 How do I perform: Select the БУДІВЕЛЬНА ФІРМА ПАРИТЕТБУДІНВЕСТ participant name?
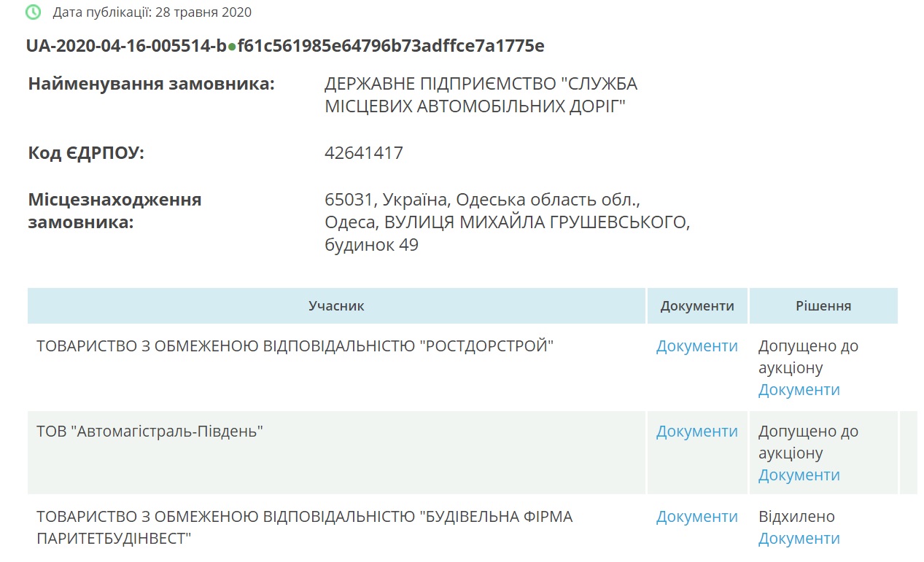pyautogui.click(x=305, y=528)
